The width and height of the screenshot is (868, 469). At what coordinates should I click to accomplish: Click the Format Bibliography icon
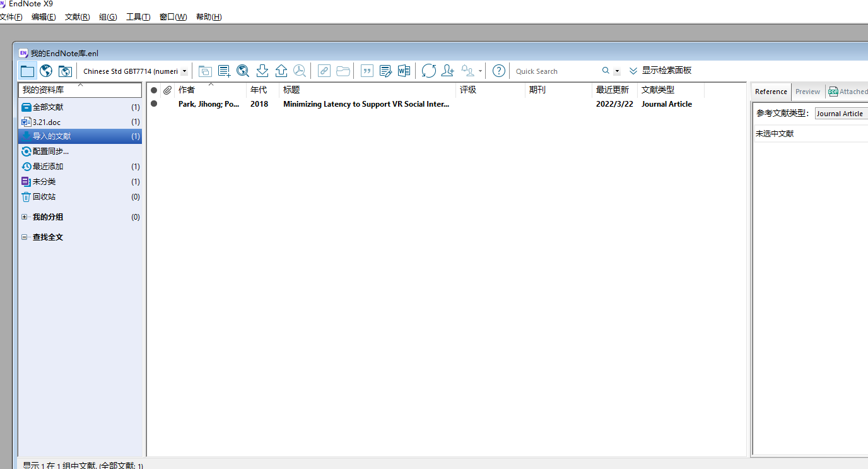385,71
